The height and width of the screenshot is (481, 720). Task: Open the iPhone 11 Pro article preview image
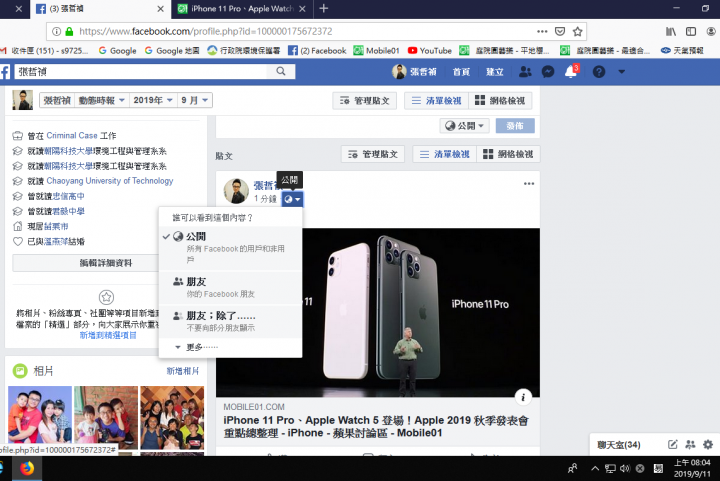point(378,313)
